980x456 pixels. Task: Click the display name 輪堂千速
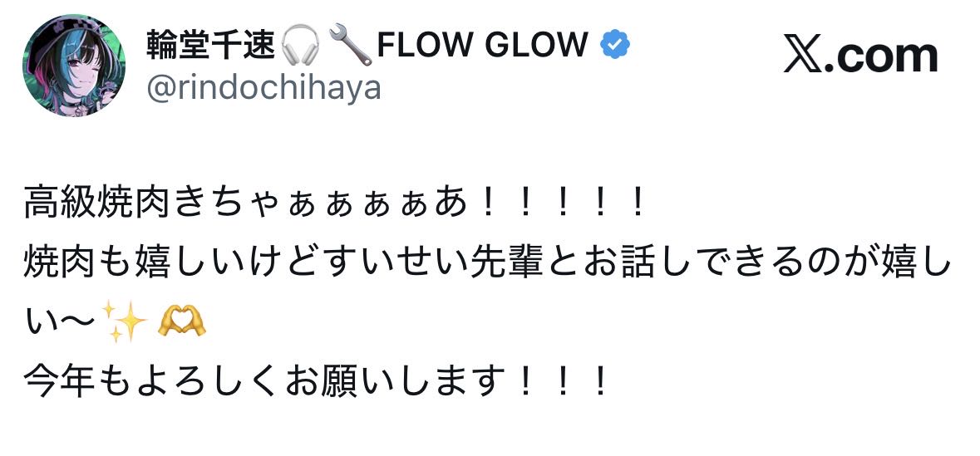[211, 44]
